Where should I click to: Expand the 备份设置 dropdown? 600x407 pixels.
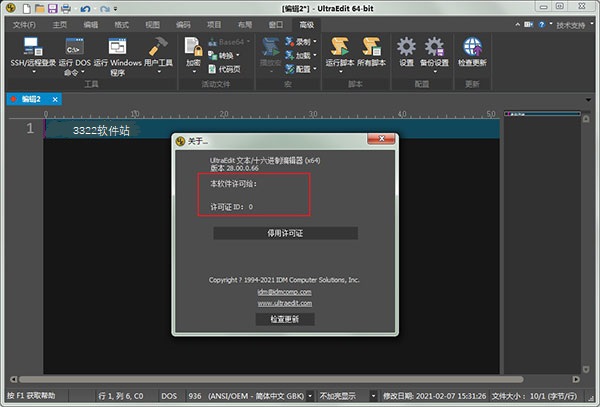435,68
